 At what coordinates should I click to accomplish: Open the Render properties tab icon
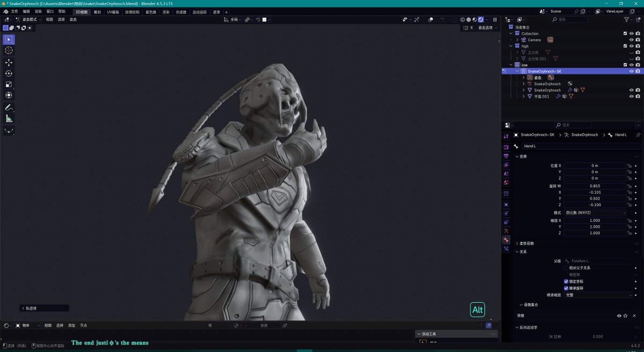tap(506, 147)
